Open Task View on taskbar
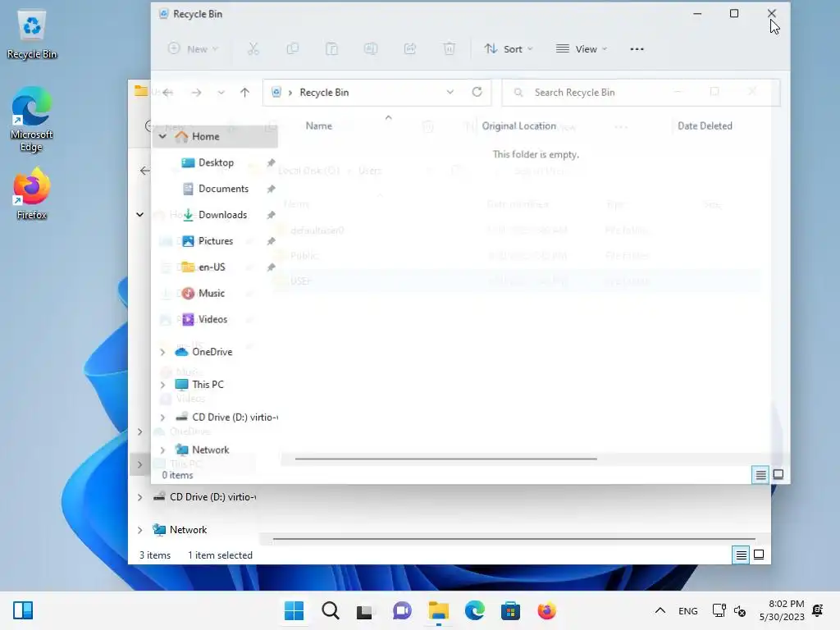 (x=365, y=610)
